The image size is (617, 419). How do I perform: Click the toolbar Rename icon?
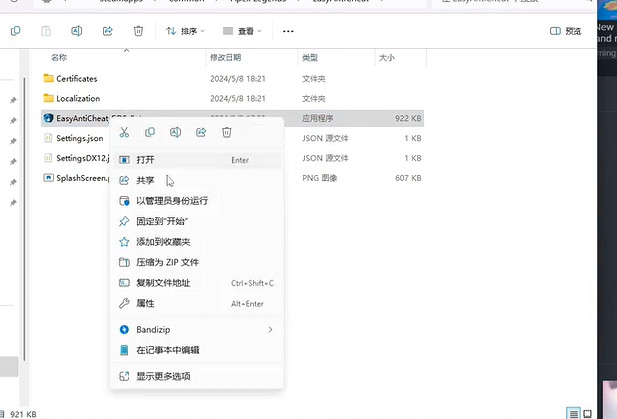pos(77,31)
